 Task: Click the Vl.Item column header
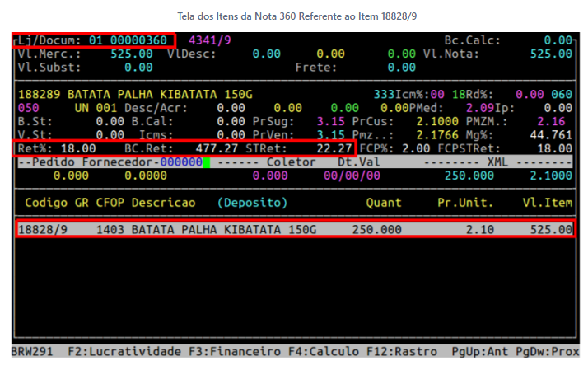click(x=547, y=202)
